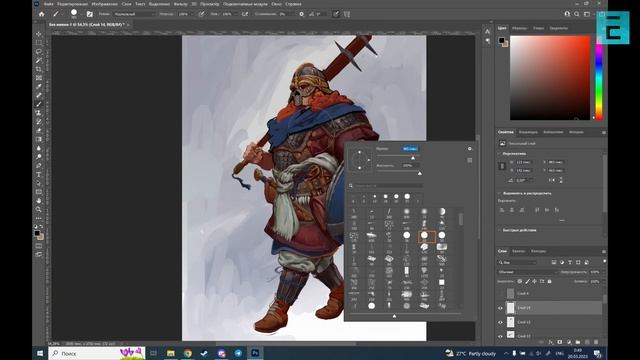
Task: Select the Dodge tool
Action: point(39,157)
